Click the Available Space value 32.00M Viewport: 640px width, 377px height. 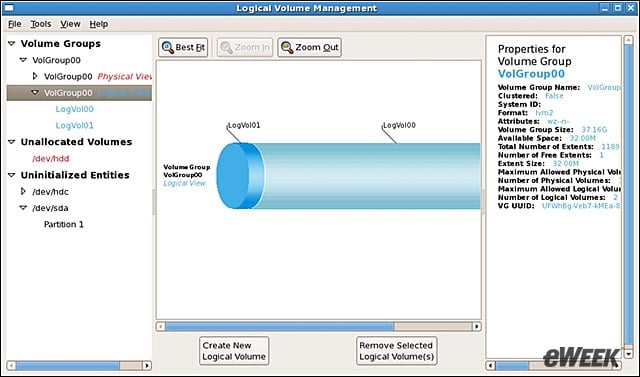(582, 138)
